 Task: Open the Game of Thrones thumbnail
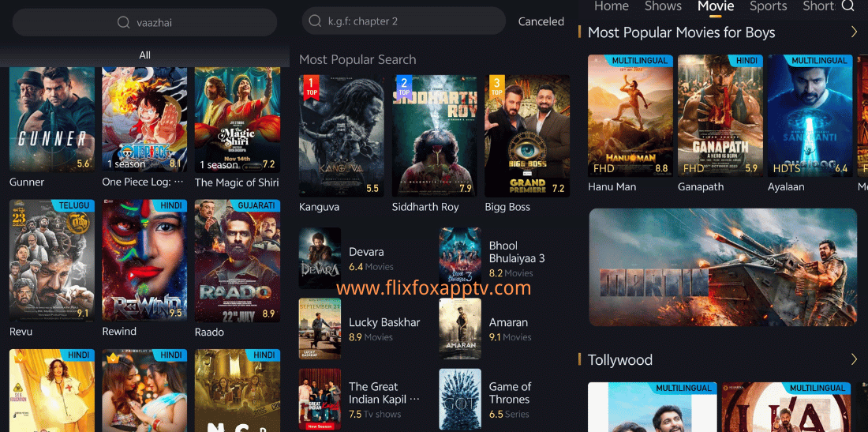click(x=460, y=400)
